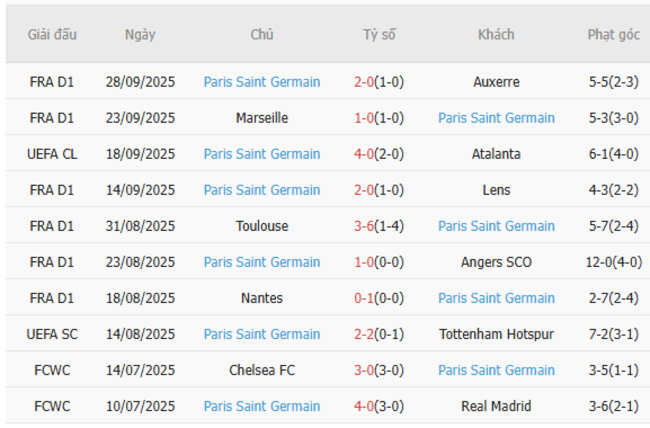Click the 4-0 score against Atalanta
Viewport: 650px width, 428px height.
tap(365, 154)
